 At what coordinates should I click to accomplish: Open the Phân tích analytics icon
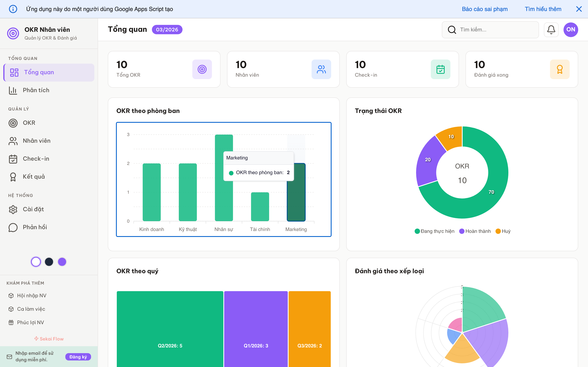pos(13,90)
